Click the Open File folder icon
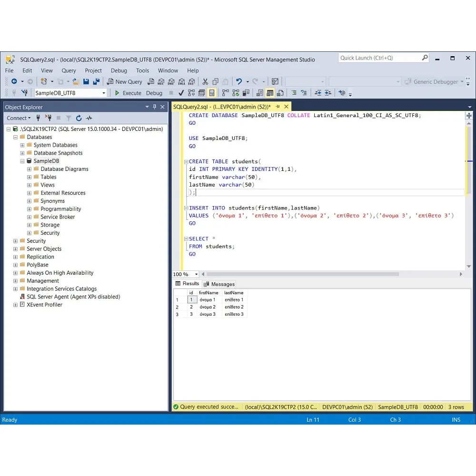This screenshot has height=476, width=476. 76,81
